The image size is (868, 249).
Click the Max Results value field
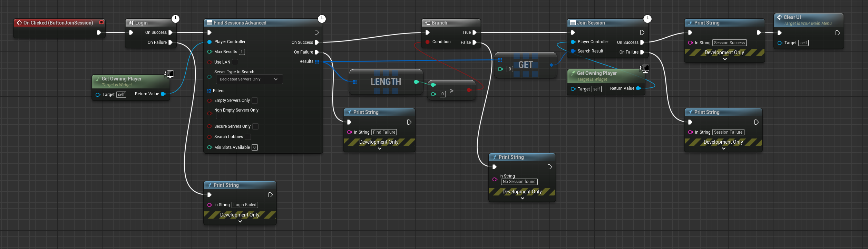point(242,52)
